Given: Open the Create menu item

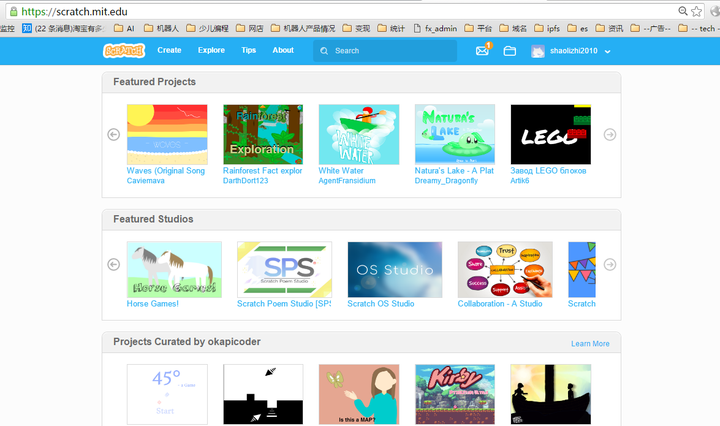Looking at the screenshot, I should coord(169,50).
